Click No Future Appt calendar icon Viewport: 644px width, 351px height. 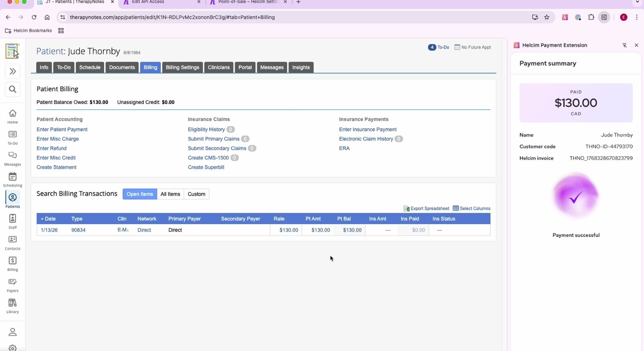pos(457,47)
